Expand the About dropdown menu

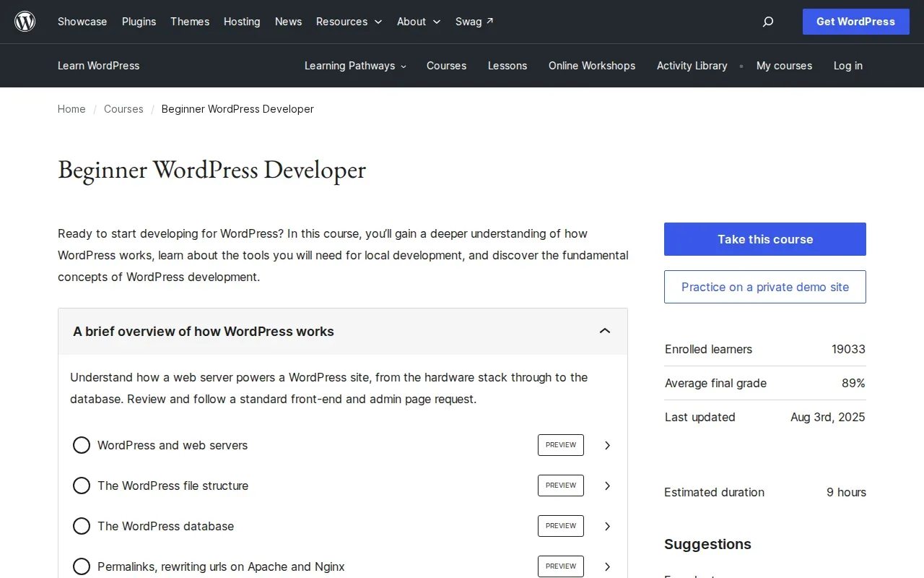coord(419,22)
